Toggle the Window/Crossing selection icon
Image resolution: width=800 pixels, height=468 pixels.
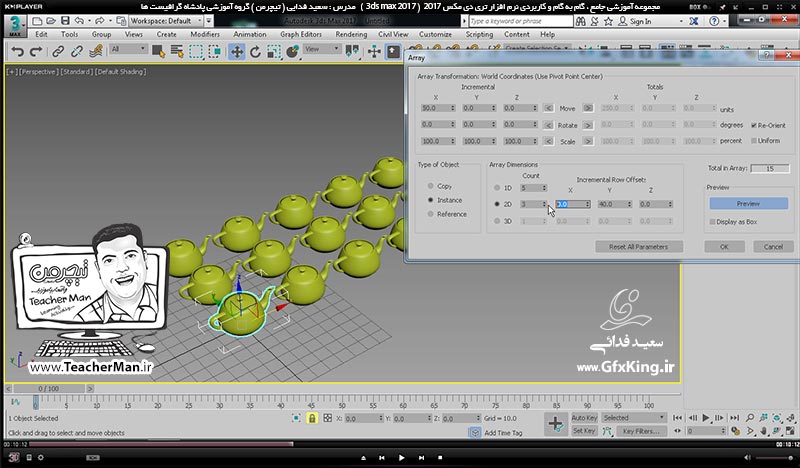click(215, 52)
